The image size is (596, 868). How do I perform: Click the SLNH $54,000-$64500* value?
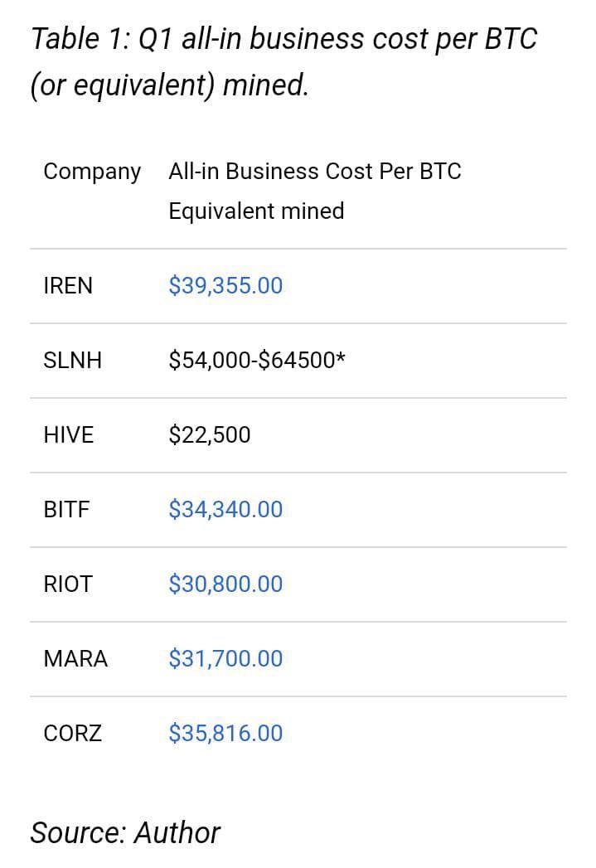click(257, 361)
